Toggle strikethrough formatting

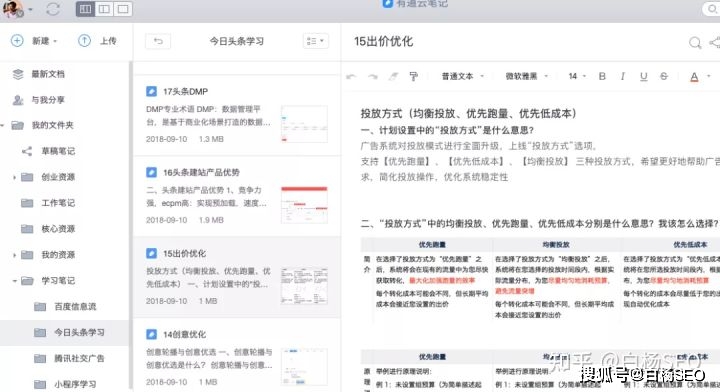click(x=664, y=76)
